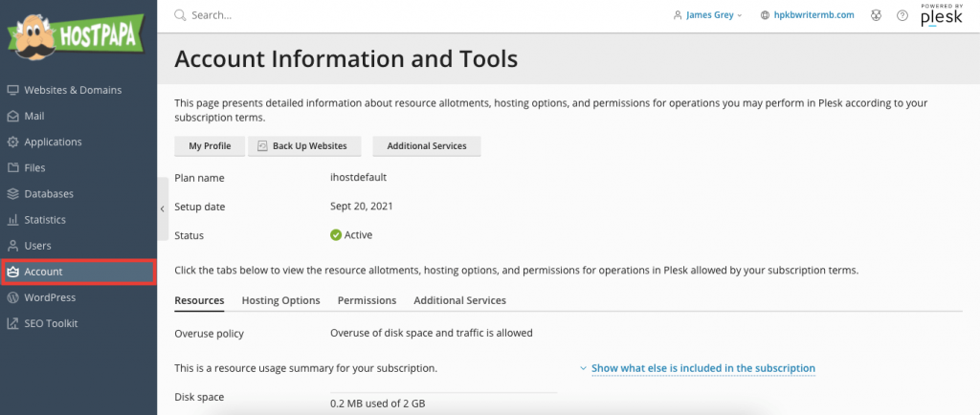Open the Mail section
This screenshot has width=980, height=415.
tap(26, 116)
